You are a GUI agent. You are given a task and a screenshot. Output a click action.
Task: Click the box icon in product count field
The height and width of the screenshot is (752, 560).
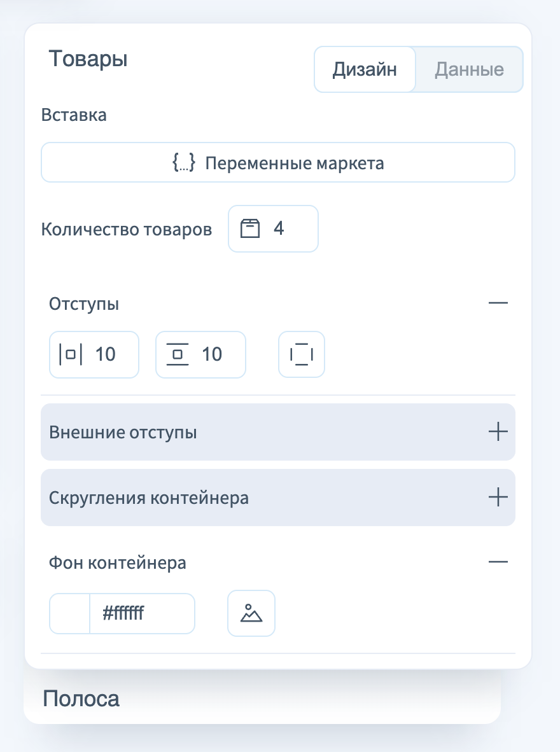pos(251,228)
